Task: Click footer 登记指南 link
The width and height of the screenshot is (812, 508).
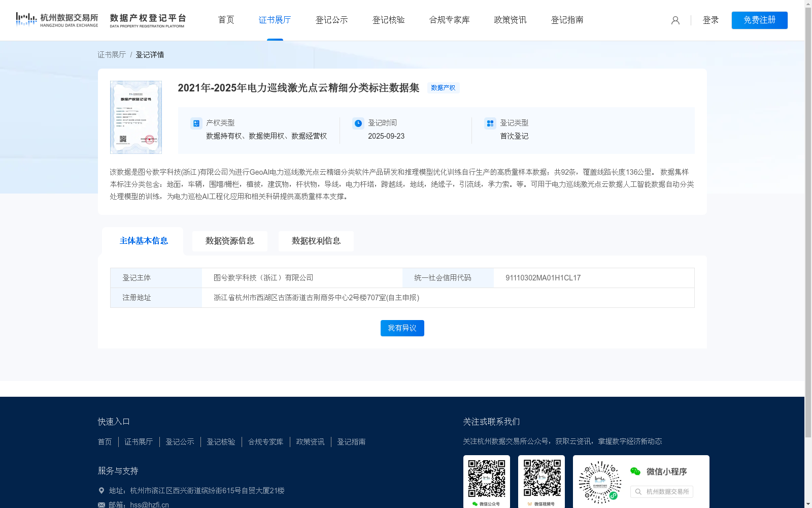Action: [351, 442]
